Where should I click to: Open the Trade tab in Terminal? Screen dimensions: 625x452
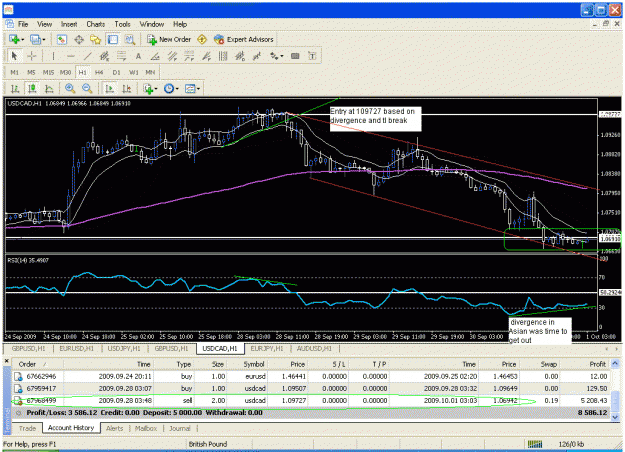point(28,428)
